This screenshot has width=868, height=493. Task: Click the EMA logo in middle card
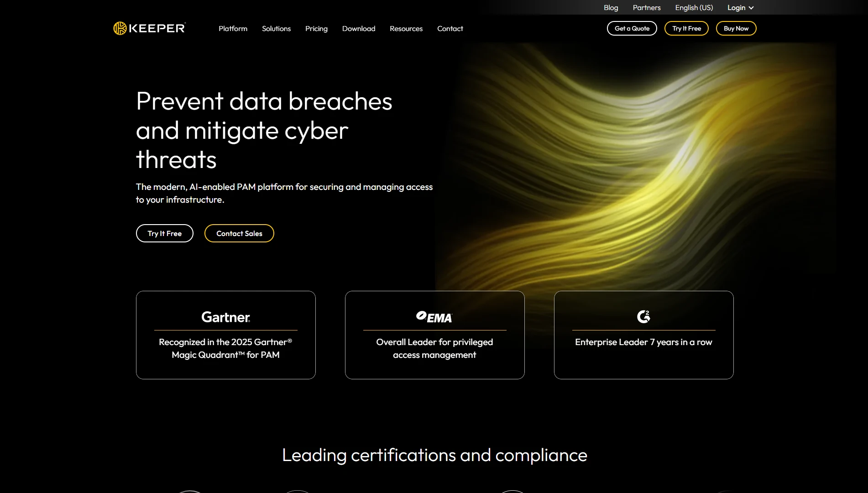[434, 317]
